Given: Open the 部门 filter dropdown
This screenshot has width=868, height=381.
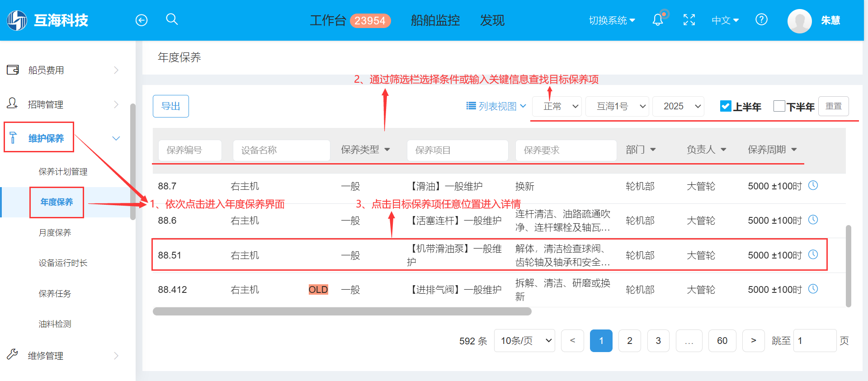Looking at the screenshot, I should coord(641,150).
